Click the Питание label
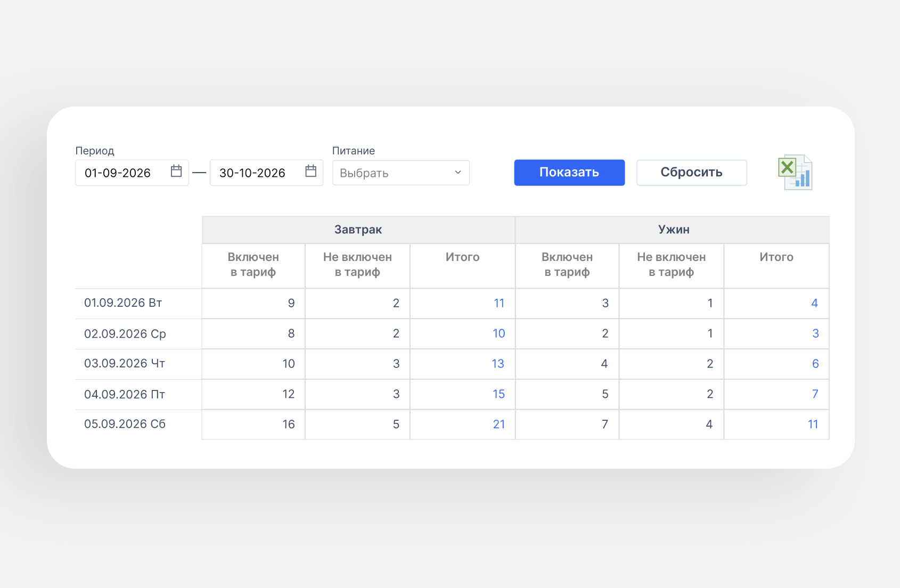This screenshot has height=588, width=900. [x=354, y=151]
